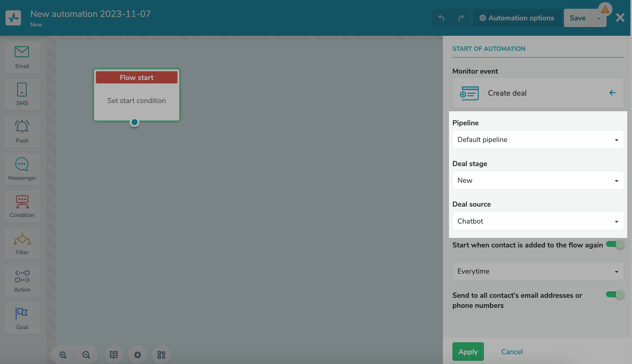Toggle start when contact added again
The height and width of the screenshot is (364, 632).
coord(615,244)
